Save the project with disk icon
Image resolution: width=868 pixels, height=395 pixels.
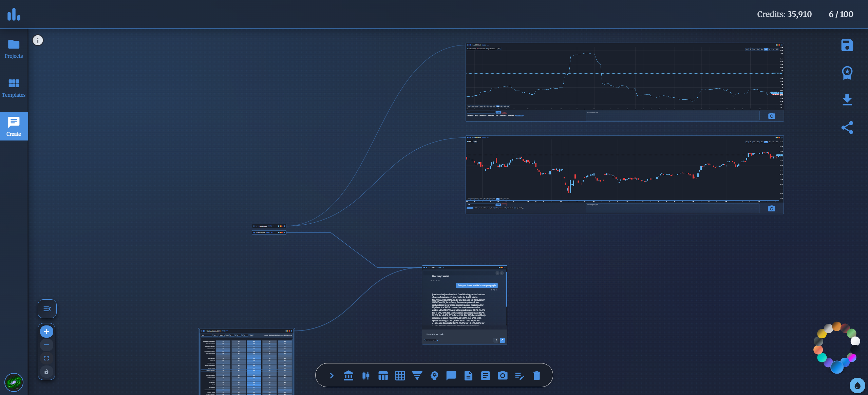click(x=847, y=45)
